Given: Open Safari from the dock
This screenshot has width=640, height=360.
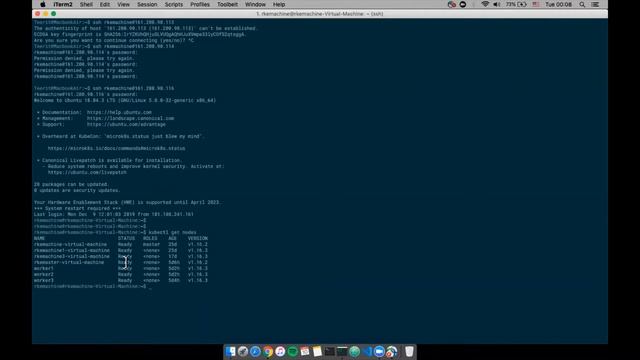Looking at the screenshot, I should 256,351.
